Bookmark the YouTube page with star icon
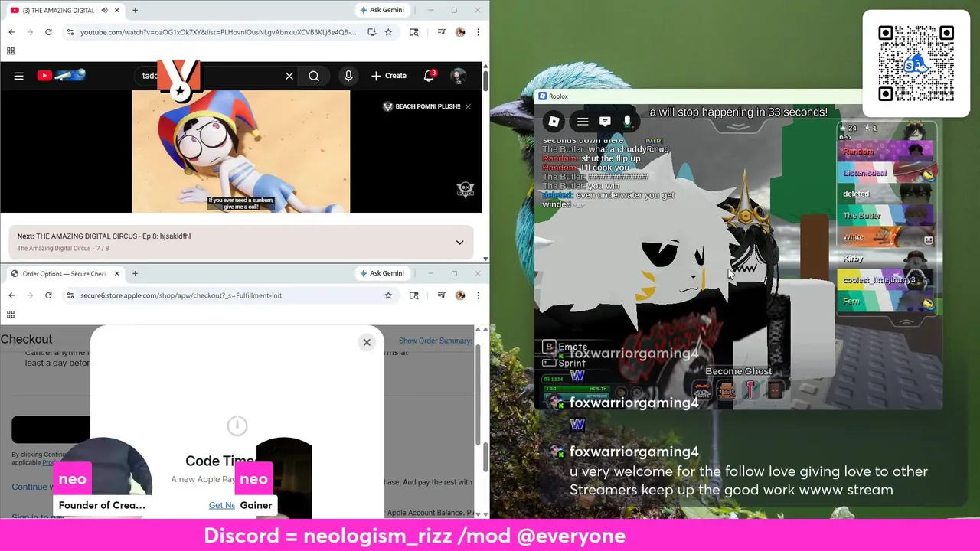This screenshot has height=551, width=980. point(388,32)
